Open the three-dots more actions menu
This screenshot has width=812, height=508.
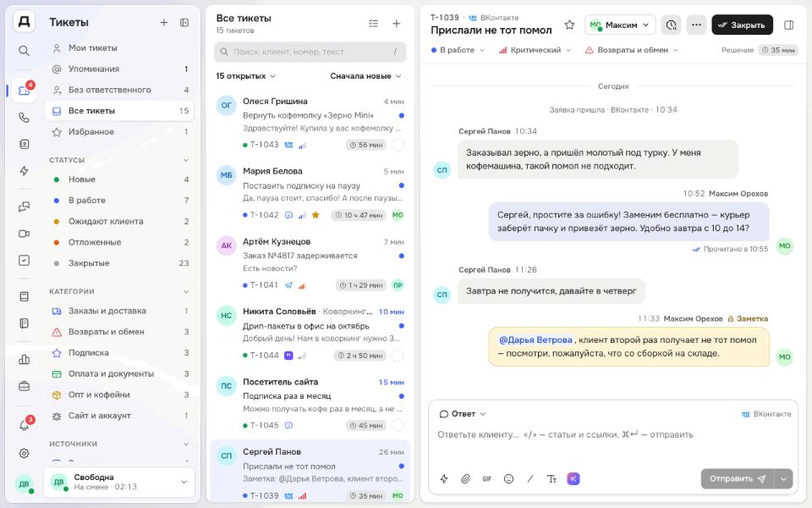(696, 25)
